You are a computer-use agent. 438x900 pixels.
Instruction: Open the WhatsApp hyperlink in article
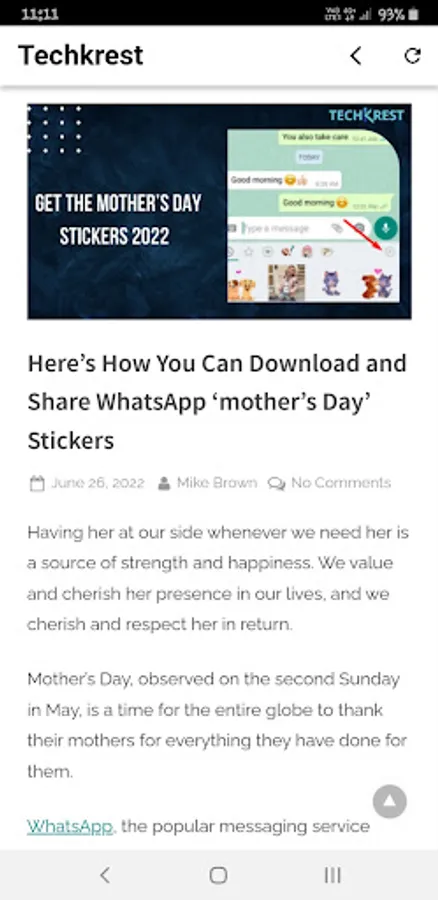[x=69, y=827]
